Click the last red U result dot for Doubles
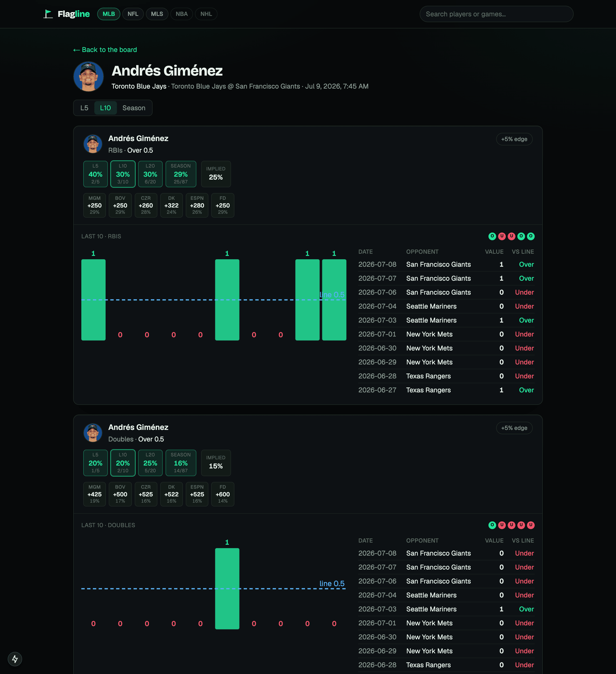 click(x=531, y=525)
